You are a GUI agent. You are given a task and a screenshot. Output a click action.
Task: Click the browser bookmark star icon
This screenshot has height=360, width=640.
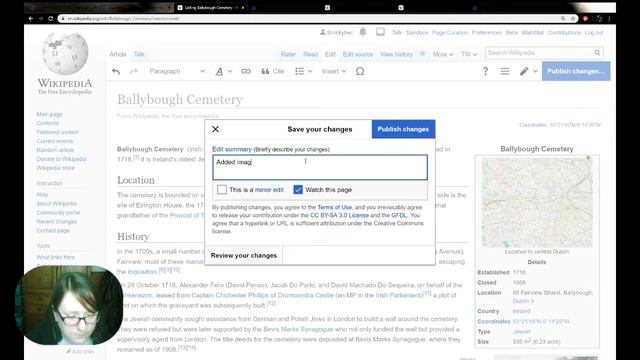click(573, 18)
